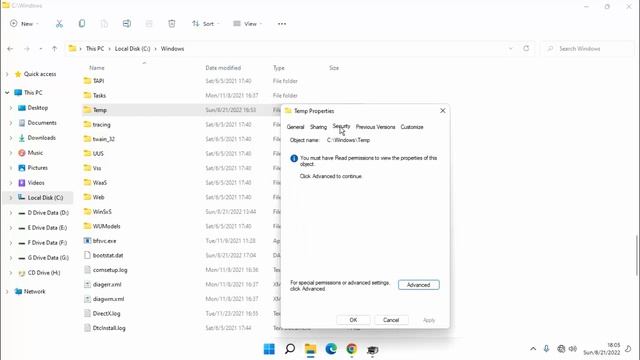The width and height of the screenshot is (640, 360).
Task: Click the Cut scissors icon in toolbar
Action: (x=60, y=24)
